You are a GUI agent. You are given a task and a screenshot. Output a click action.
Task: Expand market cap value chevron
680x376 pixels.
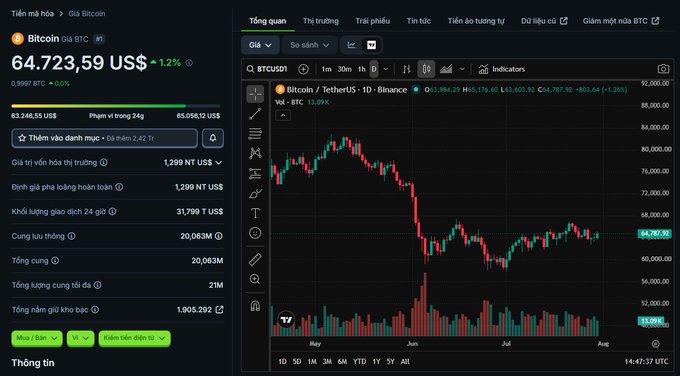pos(219,163)
